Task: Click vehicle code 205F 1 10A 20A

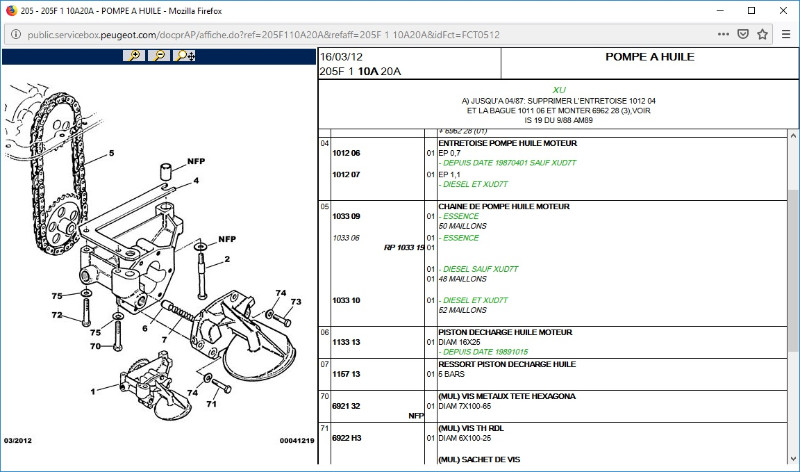Action: (x=360, y=71)
